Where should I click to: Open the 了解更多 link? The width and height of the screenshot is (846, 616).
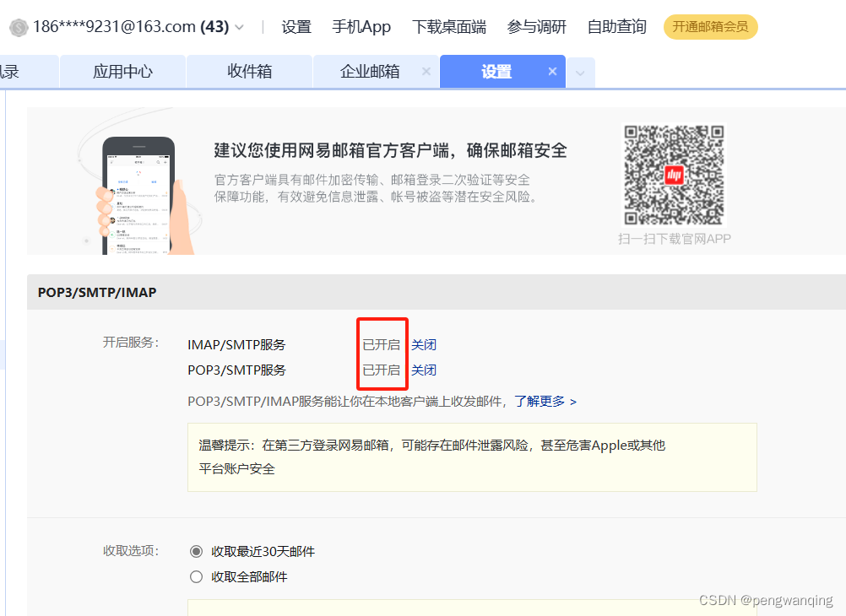point(545,402)
